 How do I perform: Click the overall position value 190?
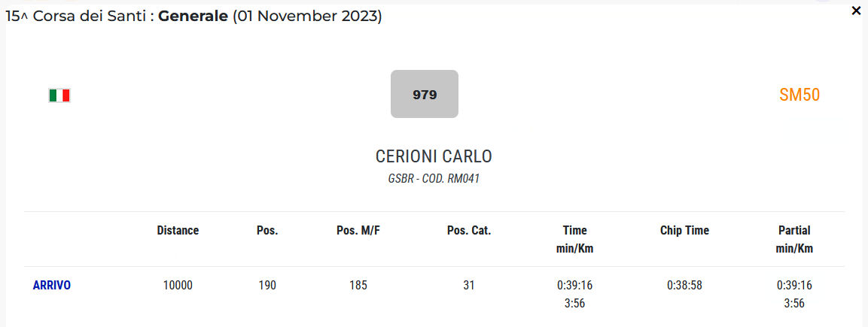[267, 286]
